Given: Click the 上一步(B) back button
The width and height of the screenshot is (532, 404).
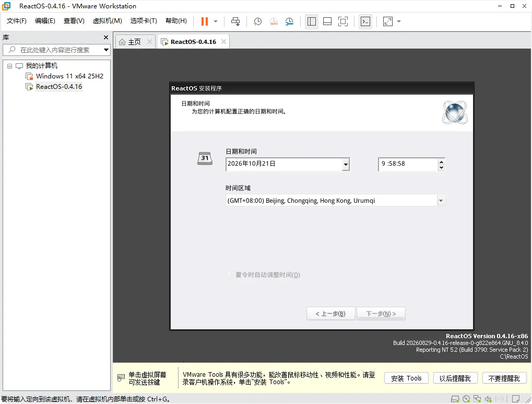Looking at the screenshot, I should coord(330,314).
